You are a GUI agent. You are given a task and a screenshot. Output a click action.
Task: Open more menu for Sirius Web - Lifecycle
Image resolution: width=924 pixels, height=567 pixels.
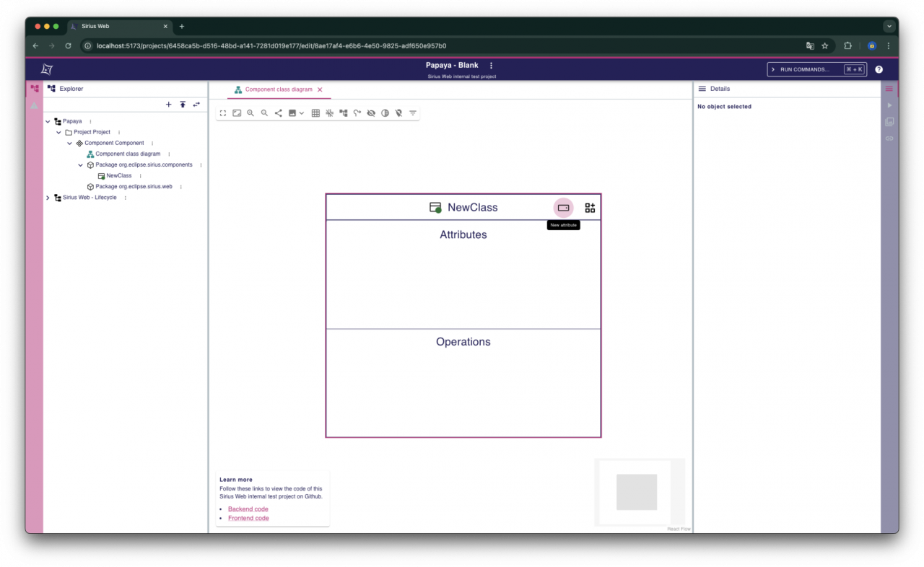coord(125,198)
